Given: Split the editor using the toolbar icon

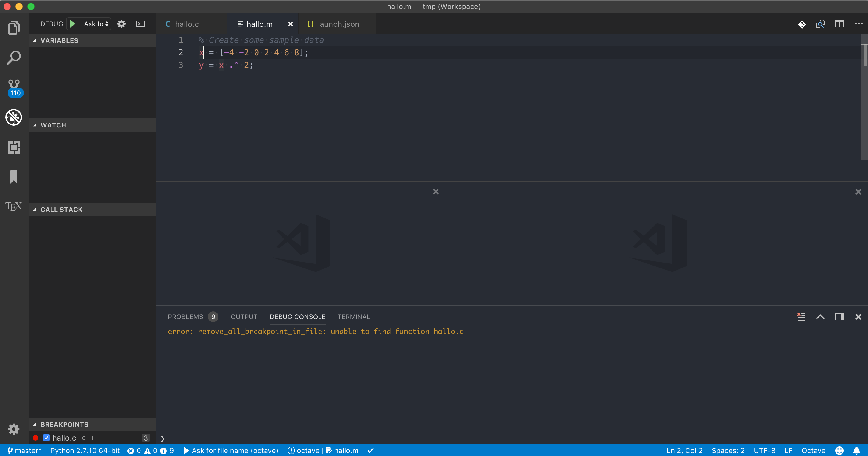Looking at the screenshot, I should click(839, 24).
